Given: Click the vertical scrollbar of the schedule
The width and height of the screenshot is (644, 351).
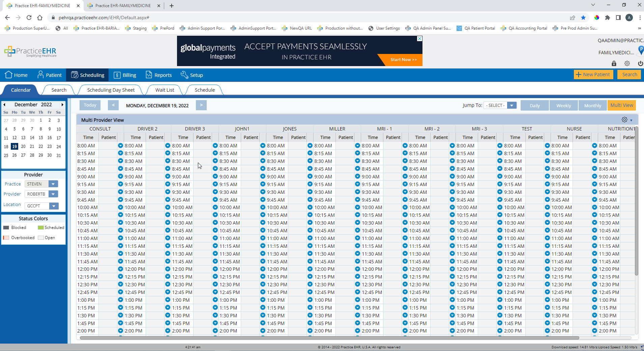Looking at the screenshot, I should [x=636, y=201].
